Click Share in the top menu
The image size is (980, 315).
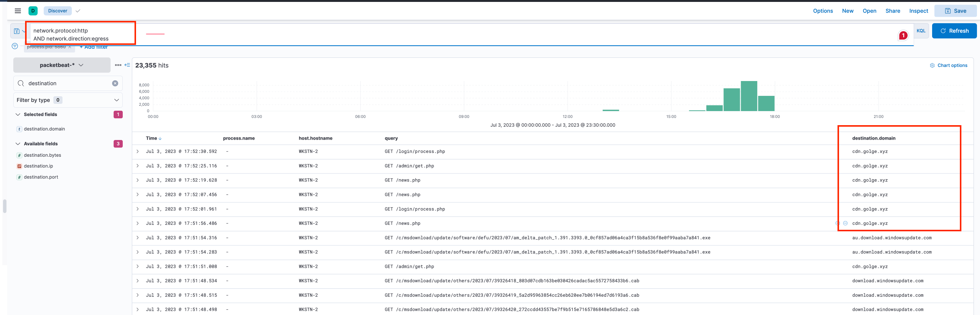(x=893, y=11)
